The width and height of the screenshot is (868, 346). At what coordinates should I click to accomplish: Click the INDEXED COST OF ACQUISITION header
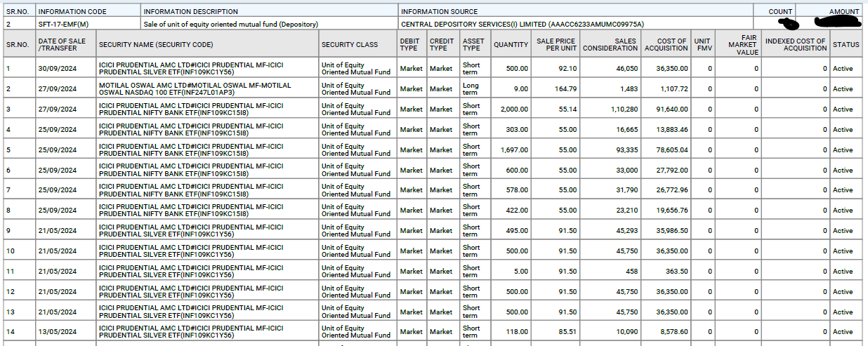(796, 44)
